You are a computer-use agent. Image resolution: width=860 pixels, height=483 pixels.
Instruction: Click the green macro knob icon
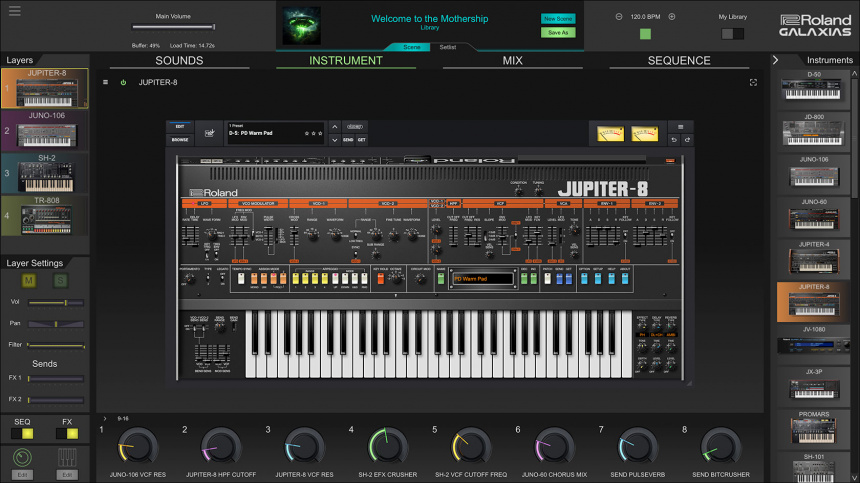pos(22,457)
